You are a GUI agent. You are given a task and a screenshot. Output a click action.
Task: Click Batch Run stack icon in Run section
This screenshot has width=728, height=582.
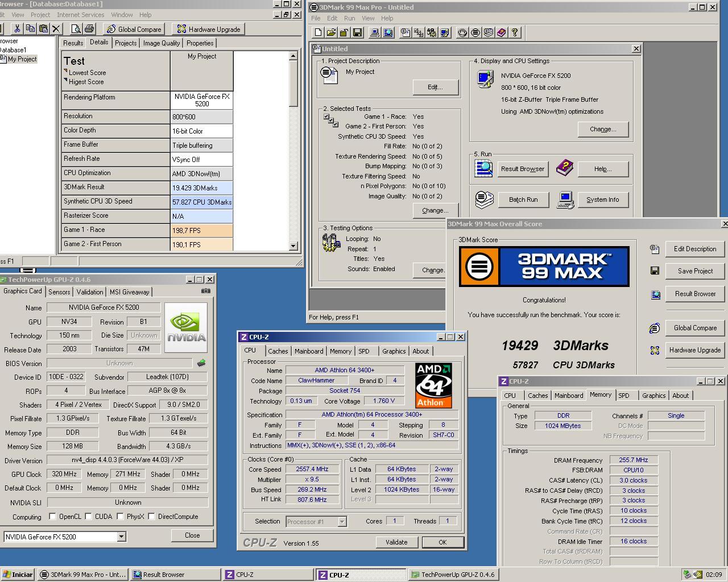click(x=484, y=199)
